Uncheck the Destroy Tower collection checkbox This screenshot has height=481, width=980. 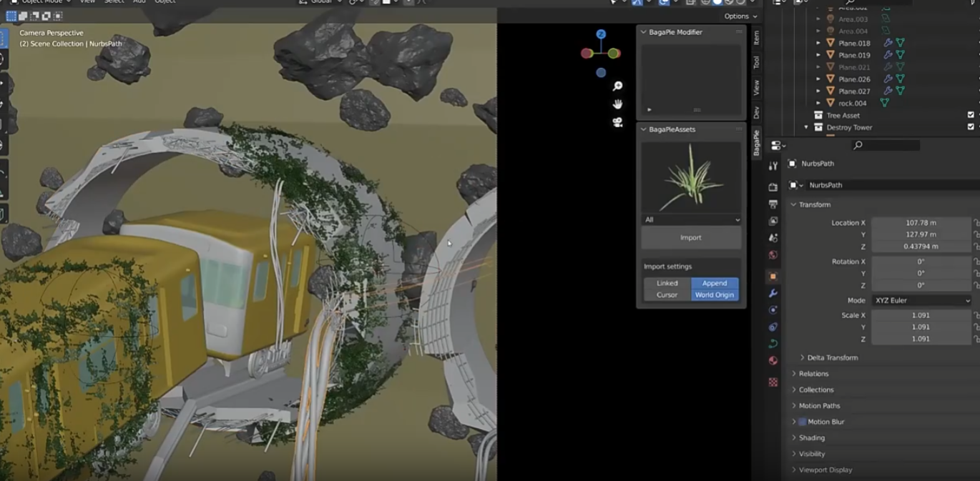971,127
